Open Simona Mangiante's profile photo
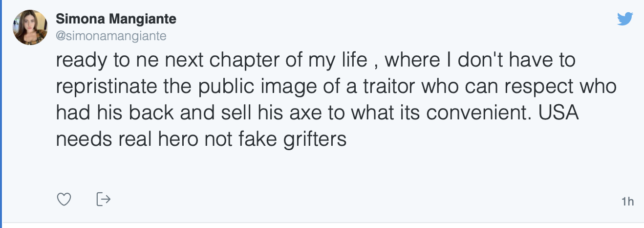644x228 pixels. pos(30,27)
